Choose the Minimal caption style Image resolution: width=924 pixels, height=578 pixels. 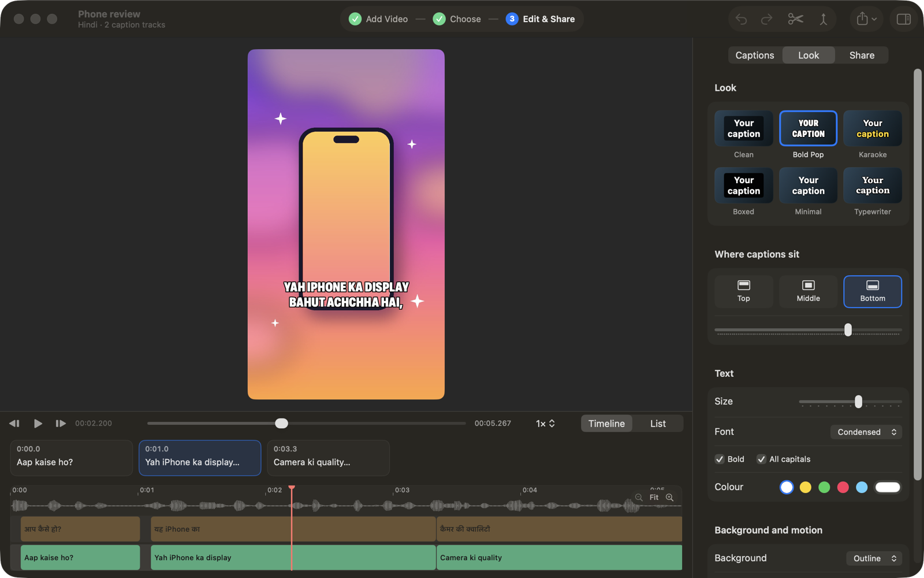(808, 186)
